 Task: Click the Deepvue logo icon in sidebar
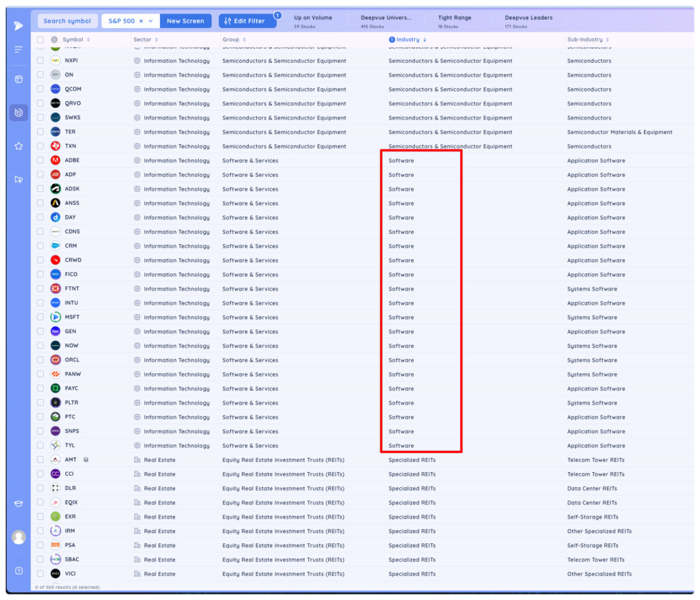(18, 26)
